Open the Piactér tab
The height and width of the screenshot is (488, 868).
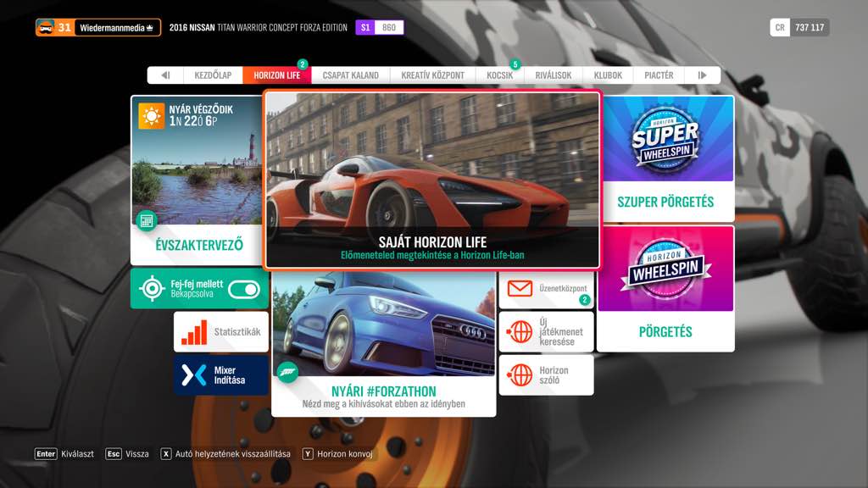(x=659, y=75)
